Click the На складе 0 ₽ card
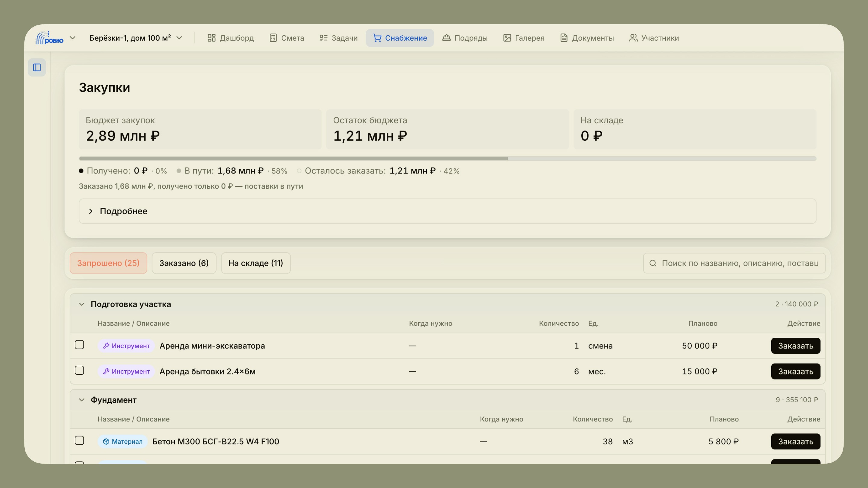Viewport: 868px width, 488px height. (x=695, y=129)
